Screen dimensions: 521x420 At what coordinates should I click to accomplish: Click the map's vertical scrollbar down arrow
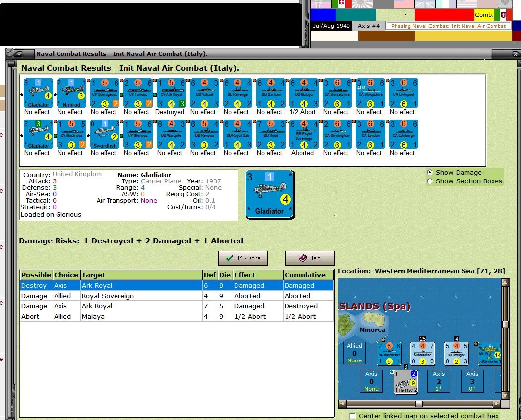pos(505,395)
